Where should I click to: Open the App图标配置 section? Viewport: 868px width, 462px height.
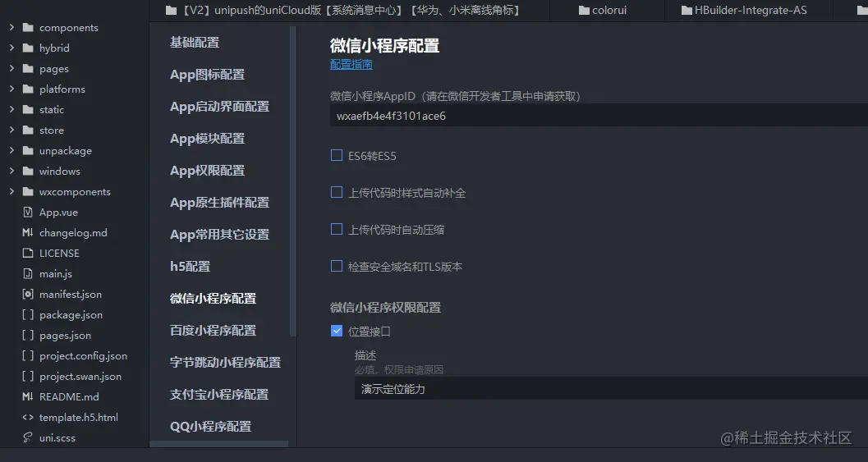pyautogui.click(x=207, y=74)
